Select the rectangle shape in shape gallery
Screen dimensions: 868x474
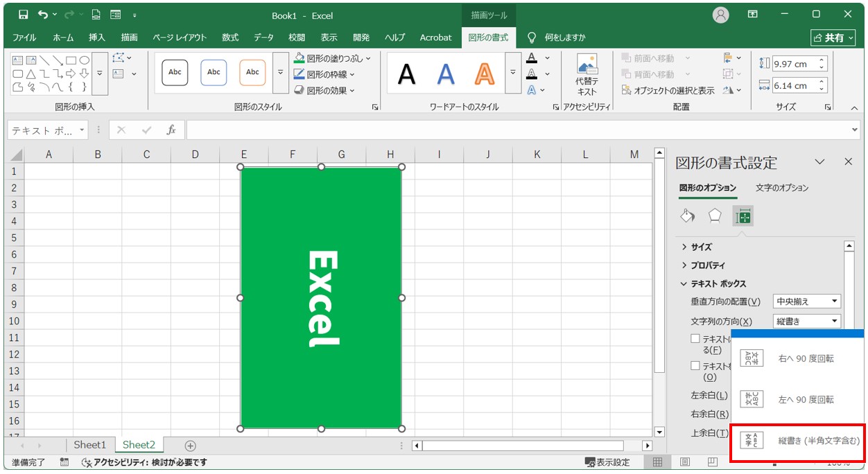[x=71, y=60]
